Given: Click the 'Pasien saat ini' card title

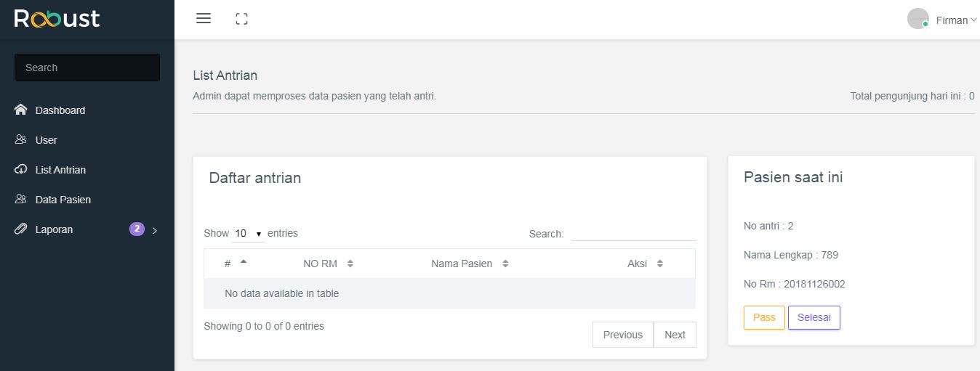Looking at the screenshot, I should [793, 177].
